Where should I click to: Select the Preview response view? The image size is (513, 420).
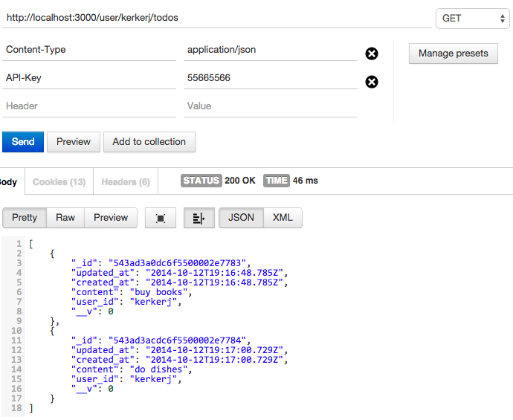(111, 218)
